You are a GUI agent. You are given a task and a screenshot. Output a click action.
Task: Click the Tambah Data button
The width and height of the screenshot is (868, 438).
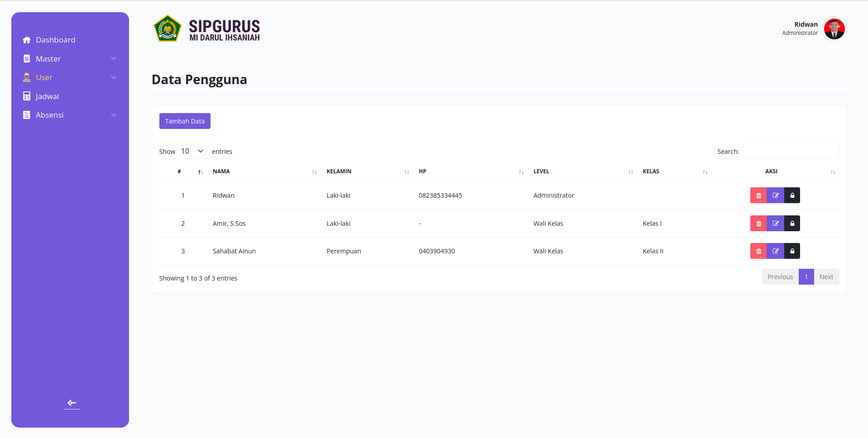tap(185, 121)
